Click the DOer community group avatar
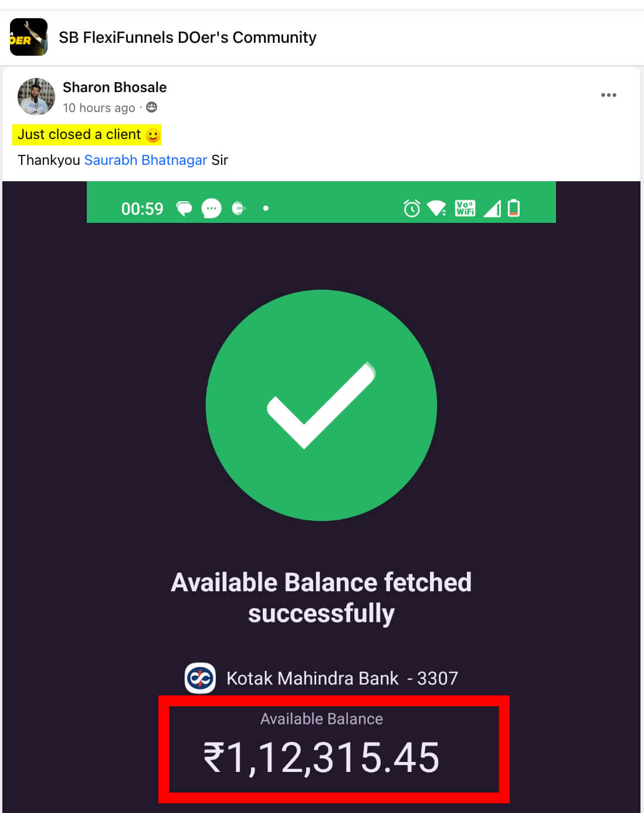 tap(29, 37)
